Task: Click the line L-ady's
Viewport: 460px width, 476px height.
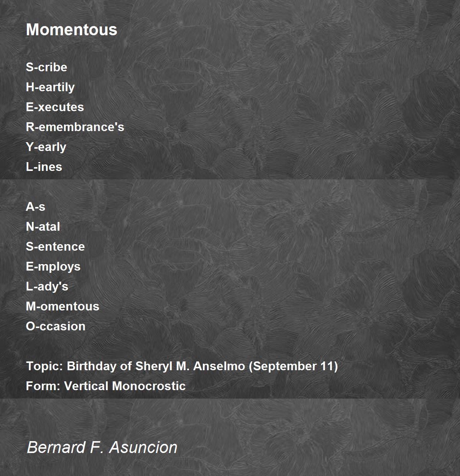Action: point(47,286)
